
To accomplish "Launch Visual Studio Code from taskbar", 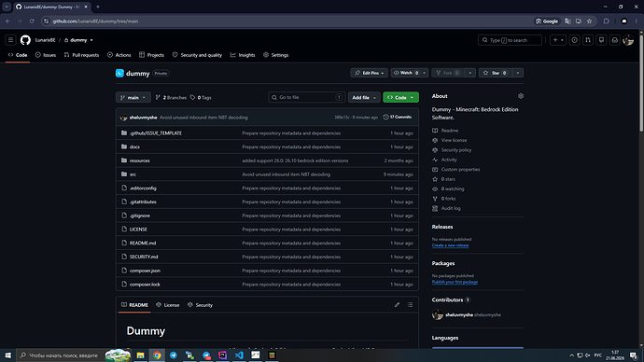I will (239, 355).
